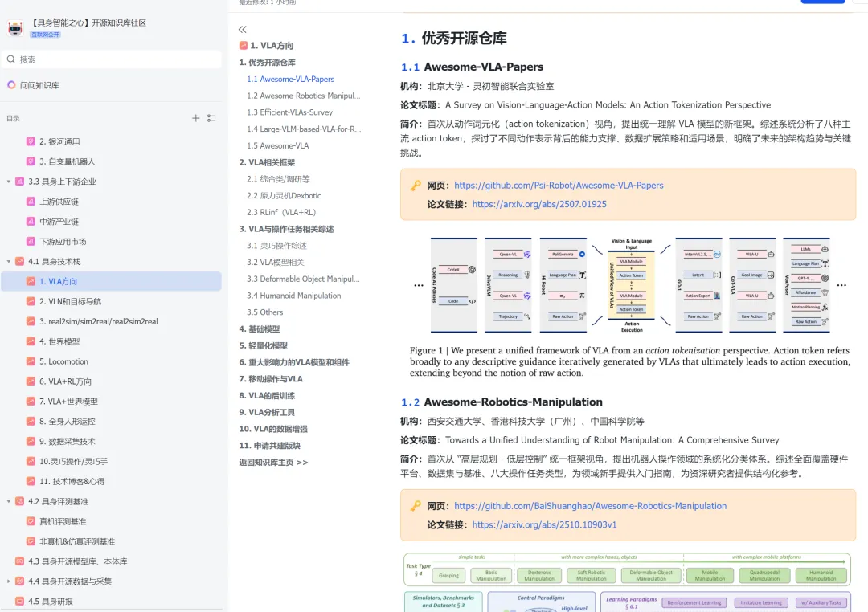The height and width of the screenshot is (612, 868).
Task: Click the 1. 优秀开源仓库 page heading
Action: click(x=454, y=39)
